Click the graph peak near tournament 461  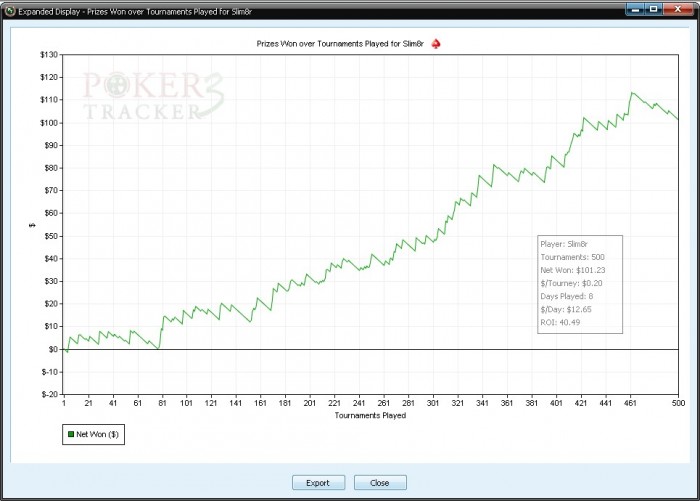coord(632,93)
